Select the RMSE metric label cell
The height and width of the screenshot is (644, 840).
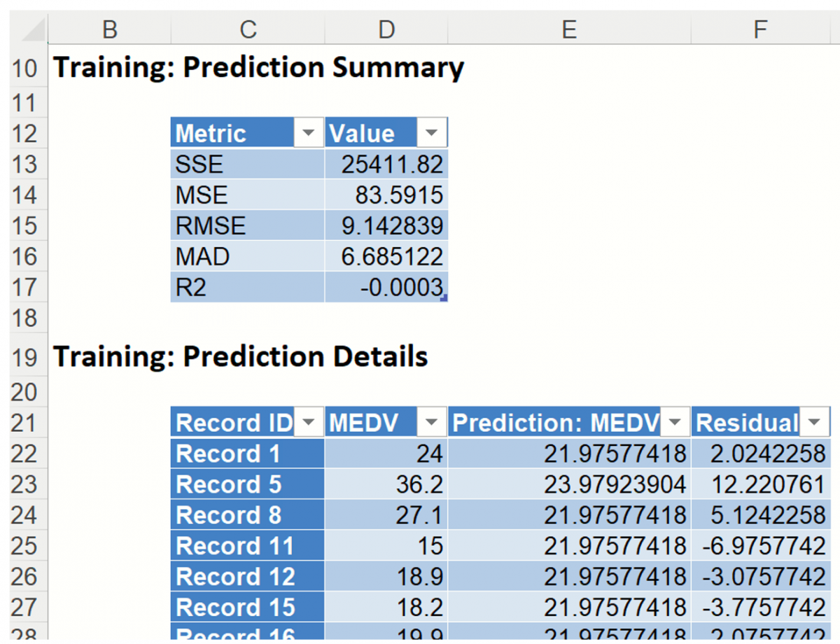click(x=247, y=225)
